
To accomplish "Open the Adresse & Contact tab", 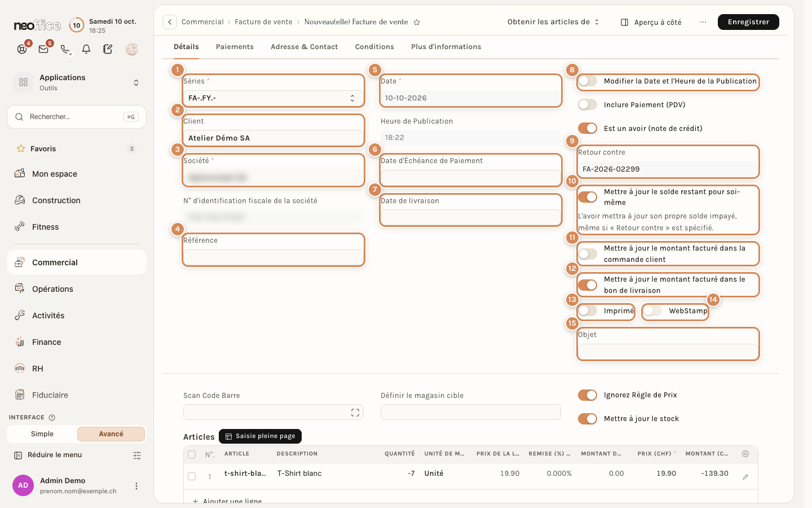I will click(304, 47).
